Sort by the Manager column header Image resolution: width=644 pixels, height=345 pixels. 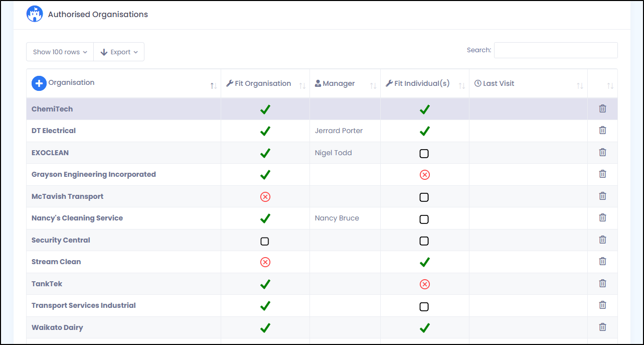tap(339, 83)
